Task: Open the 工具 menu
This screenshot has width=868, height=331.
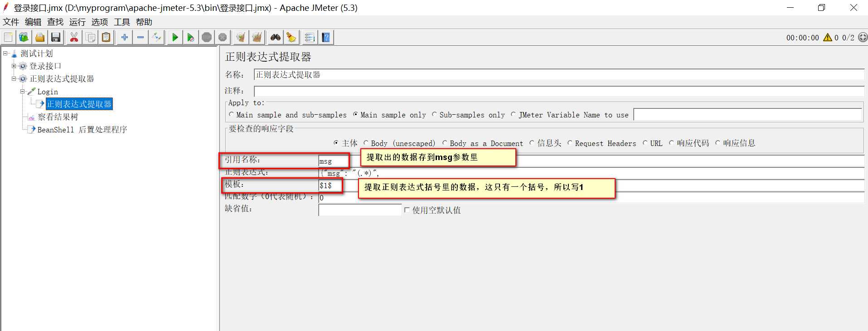Action: pyautogui.click(x=122, y=22)
